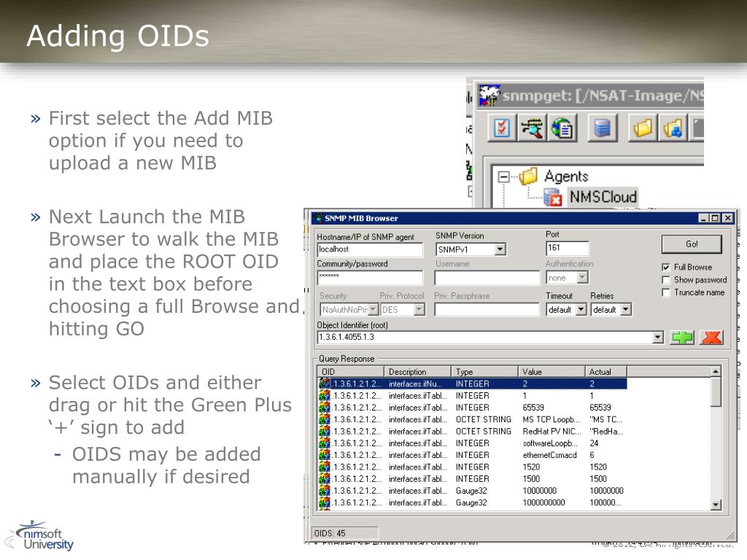Select Gauge32 row with value 10000000
The width and height of the screenshot is (747, 560).
click(x=472, y=491)
